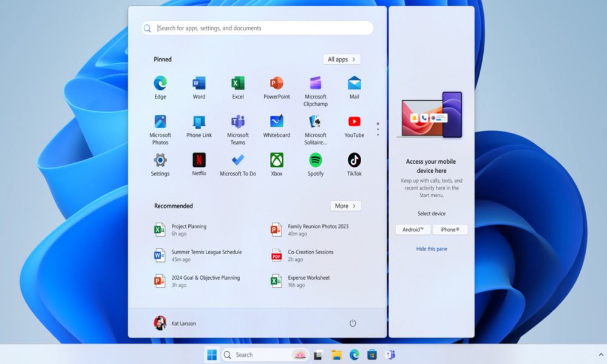Viewport: 607px width, 364px height.
Task: Open Microsoft Store from taskbar
Action: tap(372, 355)
